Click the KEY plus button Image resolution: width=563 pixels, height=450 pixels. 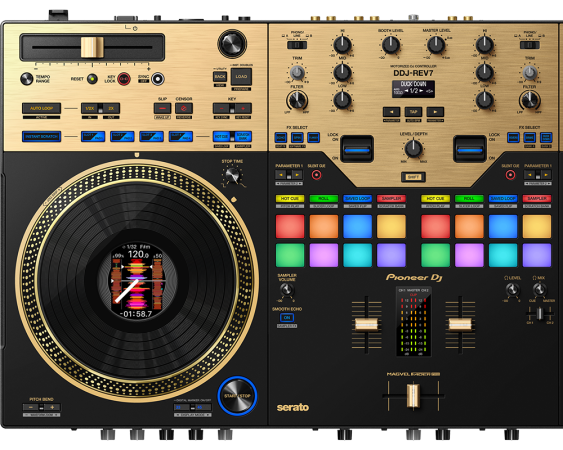pos(243,108)
